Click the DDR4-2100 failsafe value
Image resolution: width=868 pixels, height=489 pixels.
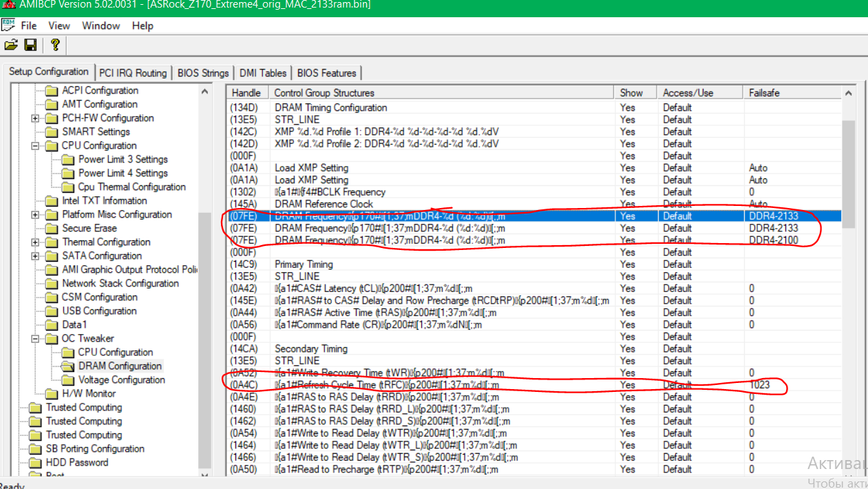pos(774,240)
